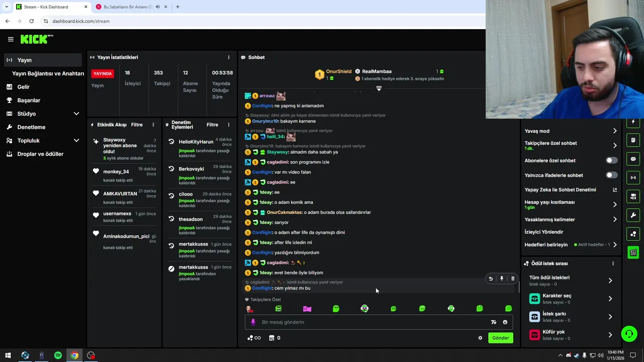The height and width of the screenshot is (362, 644).
Task: Open Yayın Bağlantısı ve Anahtarı page
Action: (x=48, y=73)
